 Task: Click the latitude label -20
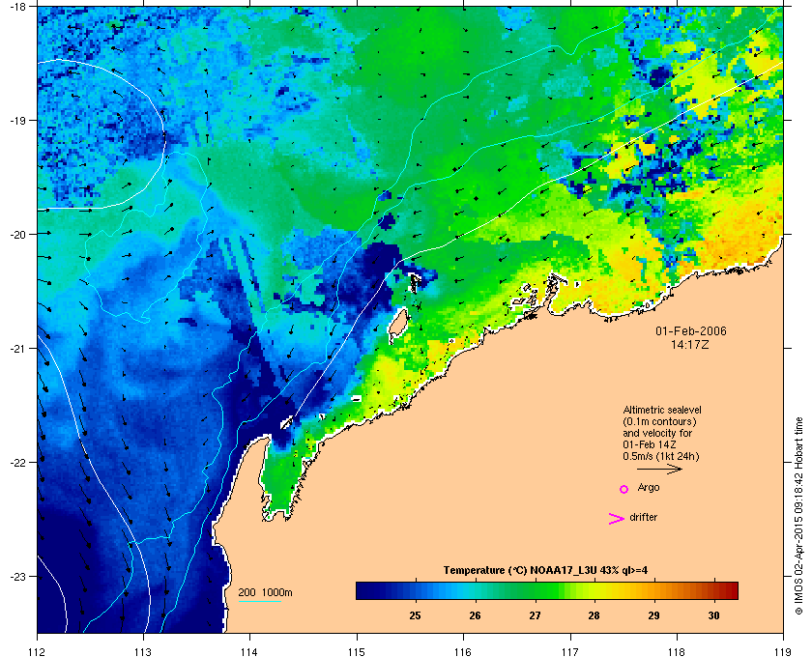[x=17, y=234]
